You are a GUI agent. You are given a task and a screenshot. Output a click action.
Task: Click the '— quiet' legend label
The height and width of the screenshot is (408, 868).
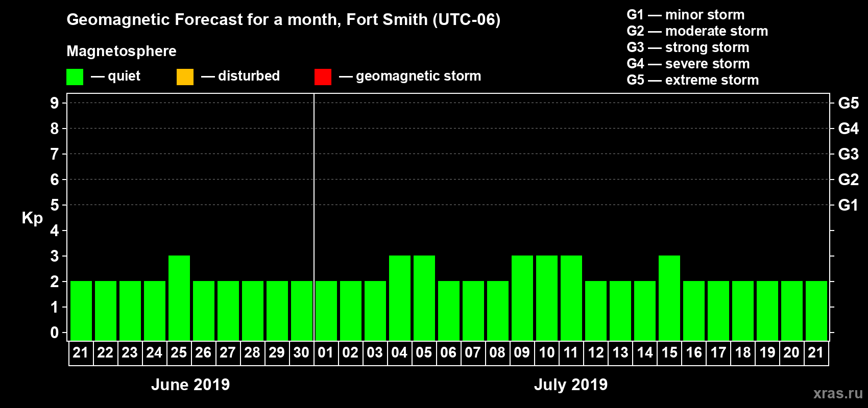(116, 76)
